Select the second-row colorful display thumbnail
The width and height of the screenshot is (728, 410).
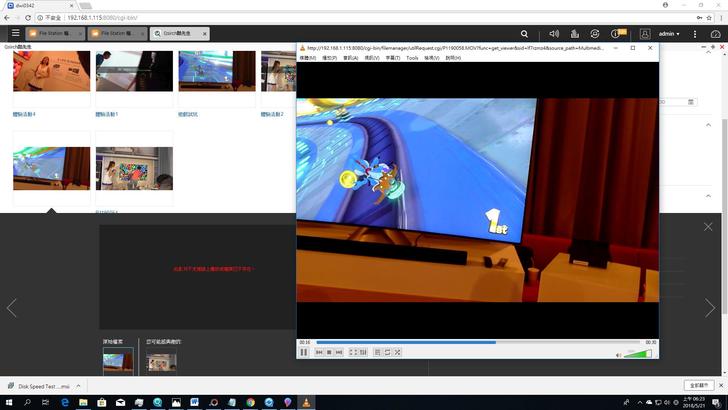click(x=134, y=168)
